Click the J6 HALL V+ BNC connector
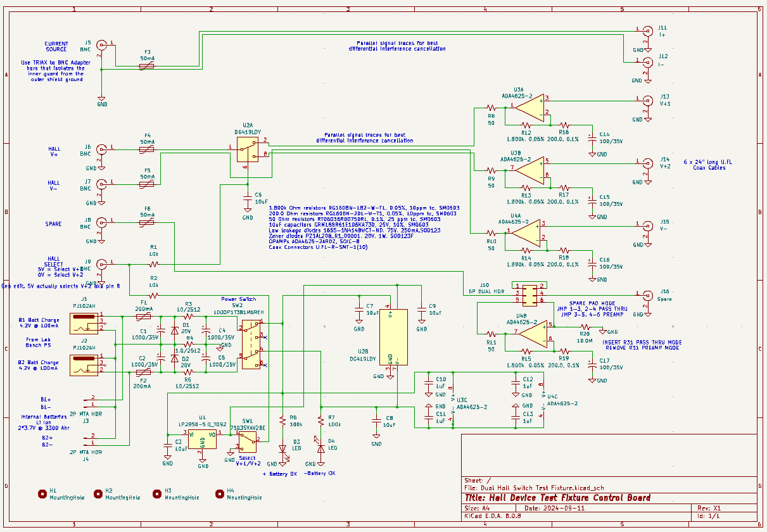 (x=101, y=149)
